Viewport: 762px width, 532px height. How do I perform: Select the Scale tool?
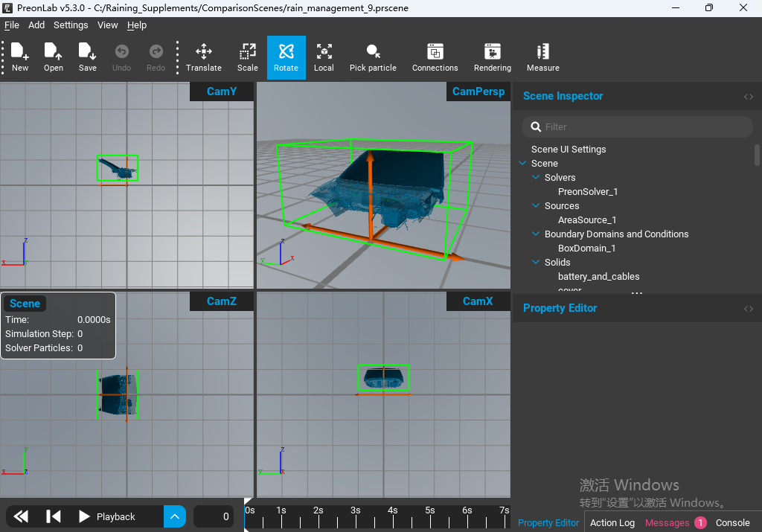247,57
